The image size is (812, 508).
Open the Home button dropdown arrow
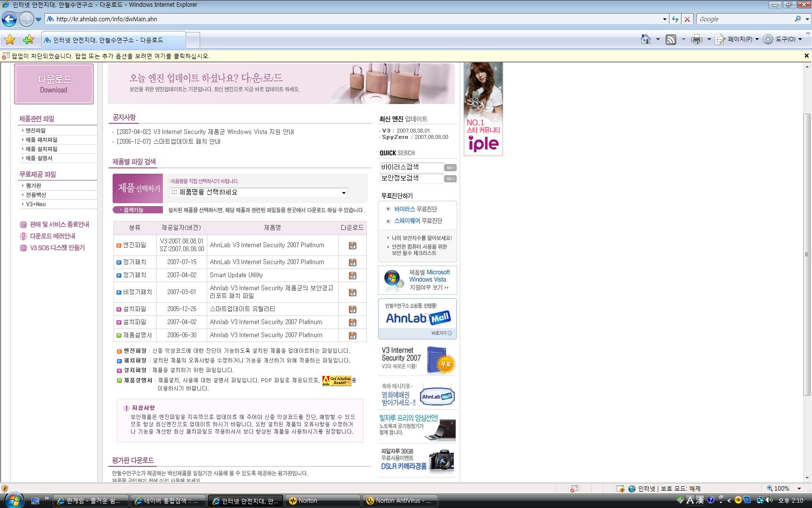(x=658, y=40)
